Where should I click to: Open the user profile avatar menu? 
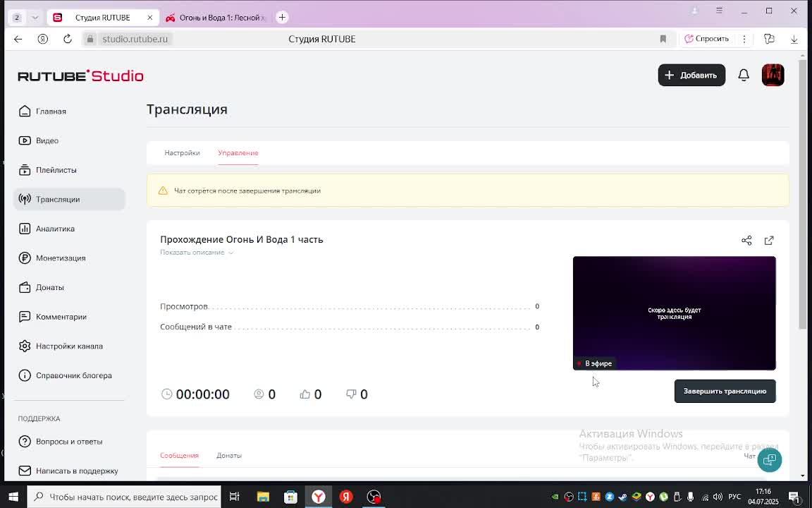(773, 75)
